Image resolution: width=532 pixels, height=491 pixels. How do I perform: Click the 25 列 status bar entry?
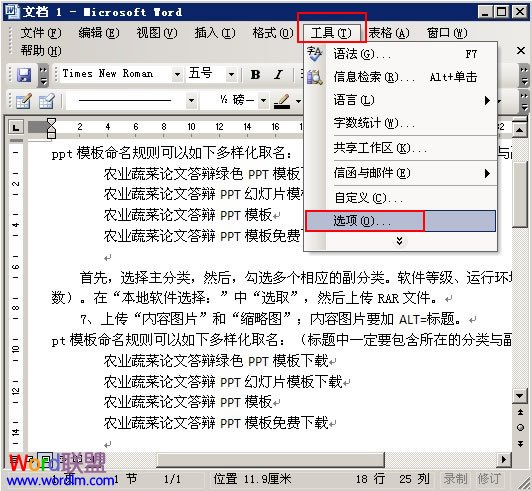(414, 479)
